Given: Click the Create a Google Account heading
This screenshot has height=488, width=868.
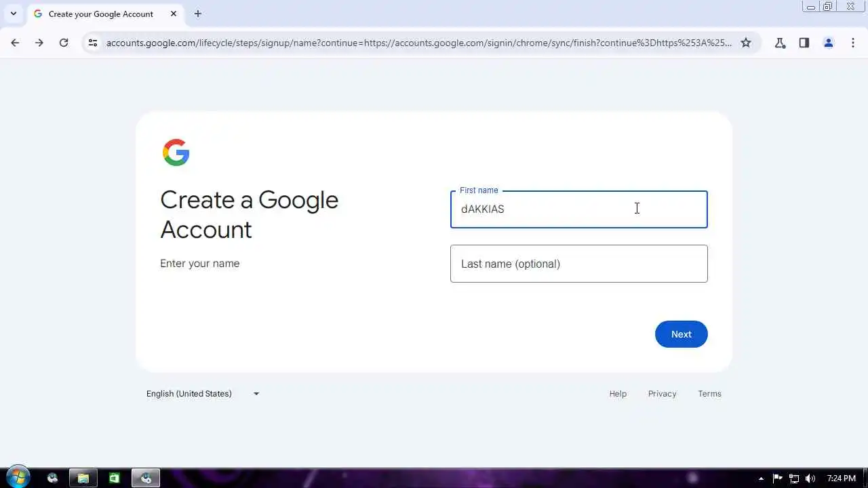Looking at the screenshot, I should (249, 214).
